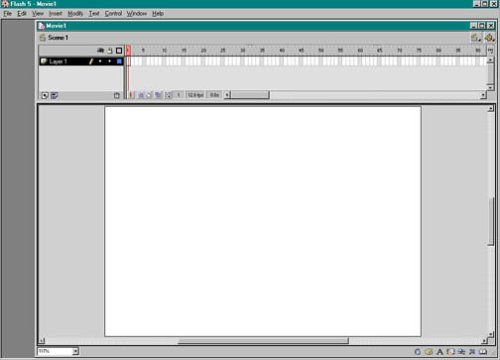500x360 pixels.
Task: Click the red playhead at frame 1
Action: coord(128,51)
